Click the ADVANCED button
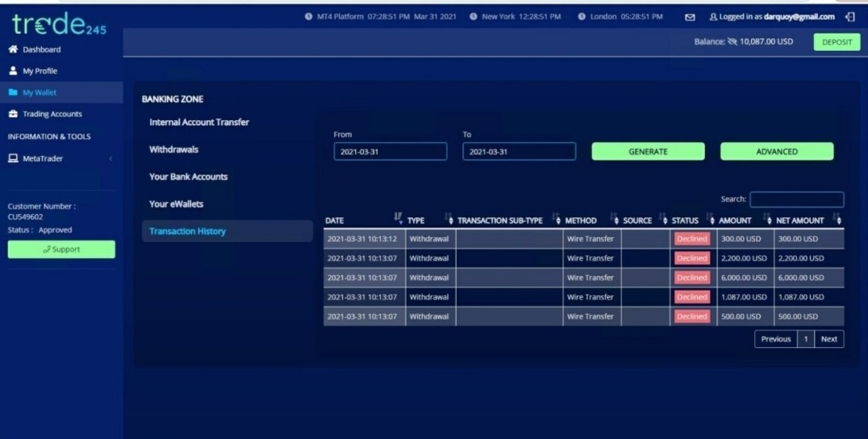The image size is (868, 439). click(777, 152)
